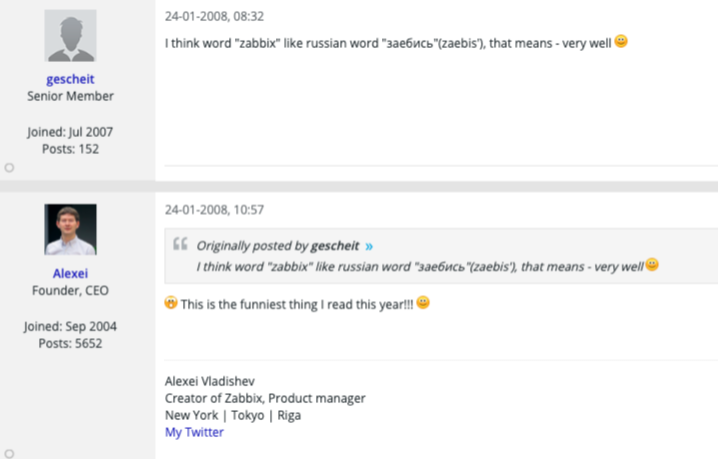The width and height of the screenshot is (718, 459).
Task: Jump to original post via quote arrow
Action: [x=369, y=246]
